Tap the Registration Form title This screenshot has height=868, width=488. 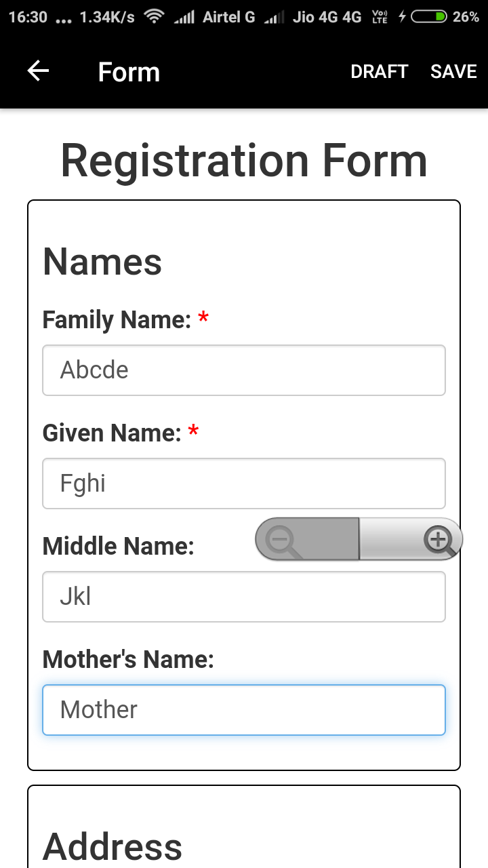pos(244,161)
